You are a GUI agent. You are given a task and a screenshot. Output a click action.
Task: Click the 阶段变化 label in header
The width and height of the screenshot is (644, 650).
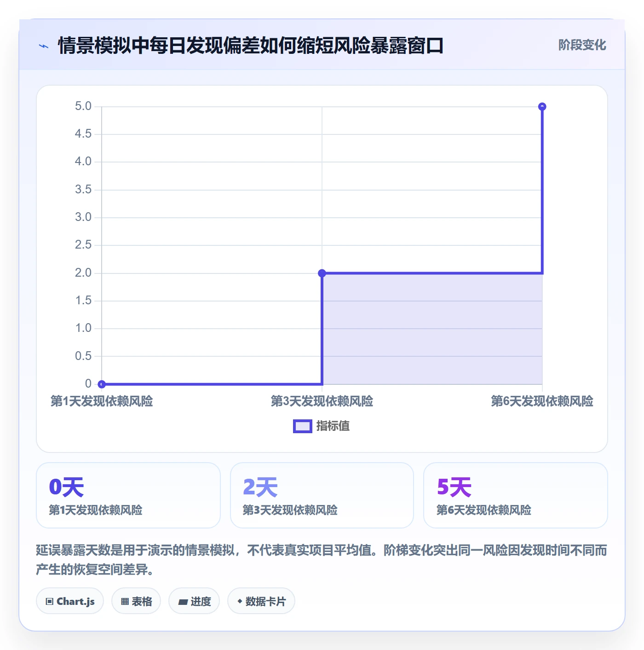click(582, 45)
